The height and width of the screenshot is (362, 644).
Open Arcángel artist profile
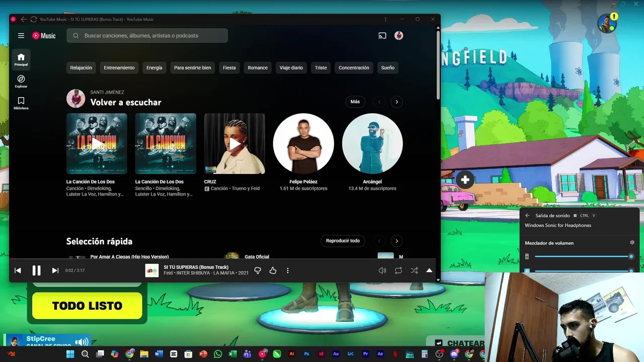[x=372, y=144]
